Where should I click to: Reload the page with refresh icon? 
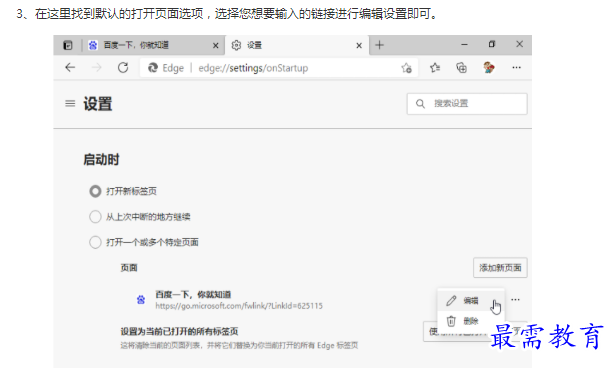coord(123,68)
